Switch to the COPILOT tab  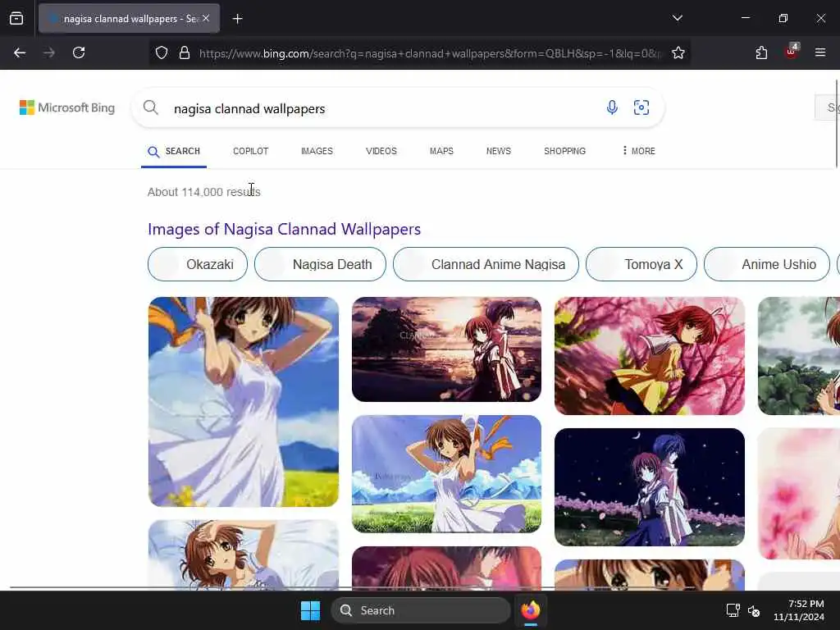coord(251,151)
